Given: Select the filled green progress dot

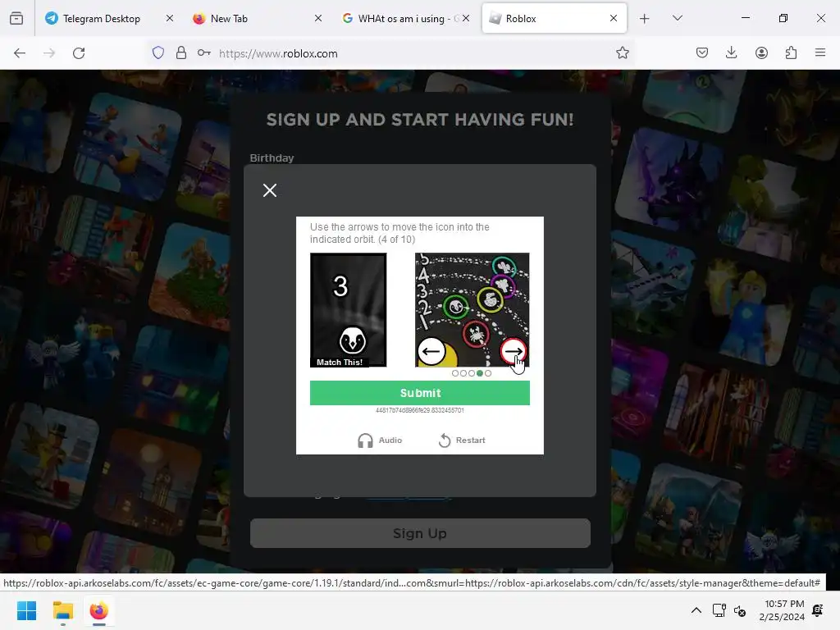Looking at the screenshot, I should tap(480, 373).
